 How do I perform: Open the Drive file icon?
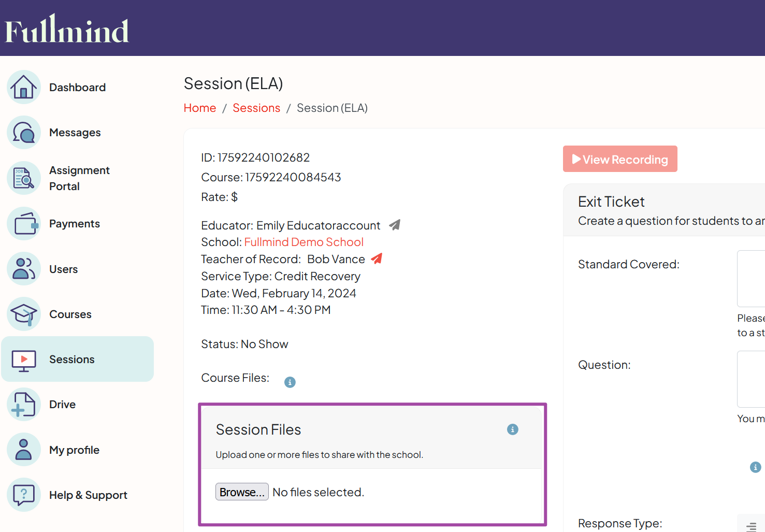(x=23, y=404)
